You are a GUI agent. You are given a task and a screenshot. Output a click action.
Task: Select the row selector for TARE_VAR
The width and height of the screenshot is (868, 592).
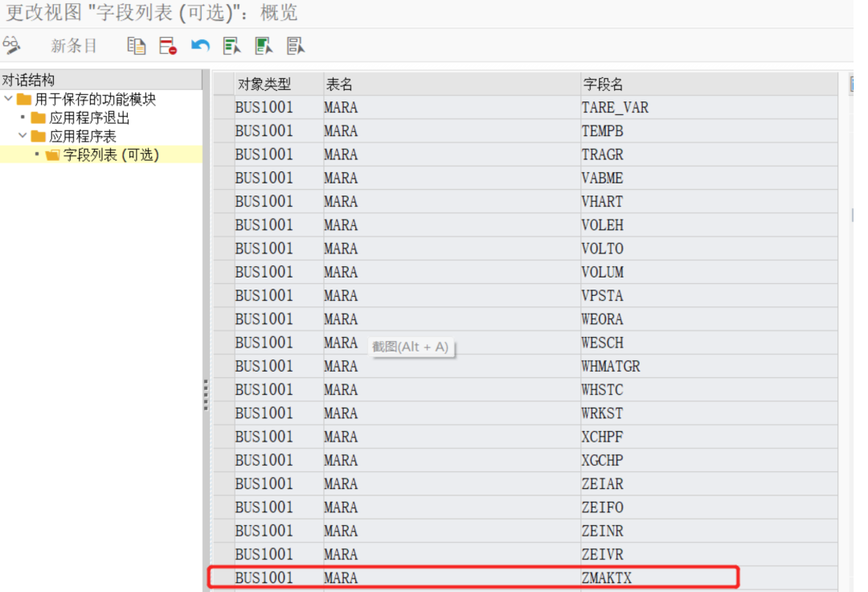tap(223, 108)
